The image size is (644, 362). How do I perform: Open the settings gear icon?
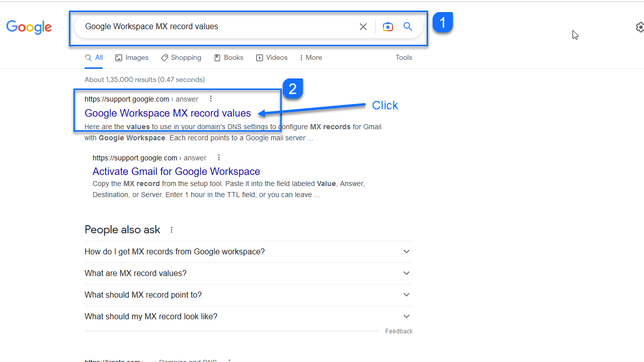click(640, 27)
